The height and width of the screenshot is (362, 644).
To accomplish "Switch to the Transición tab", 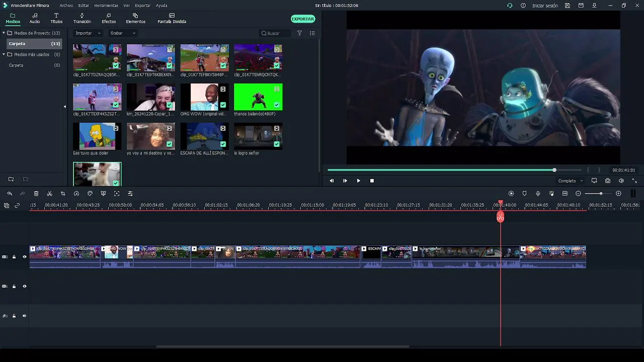I will (82, 19).
